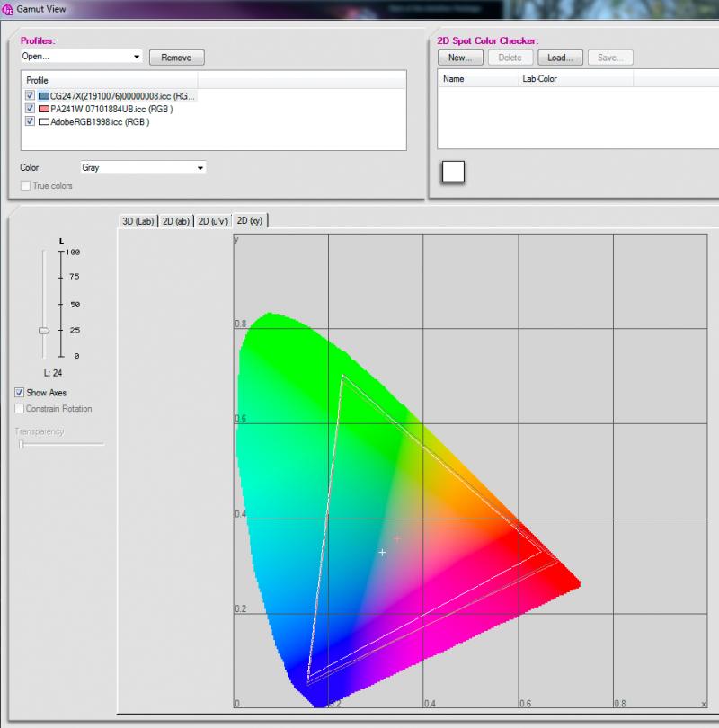Click the white crosshair marker in the gamut diagram
Viewport: 719px width, 728px height.
click(382, 553)
